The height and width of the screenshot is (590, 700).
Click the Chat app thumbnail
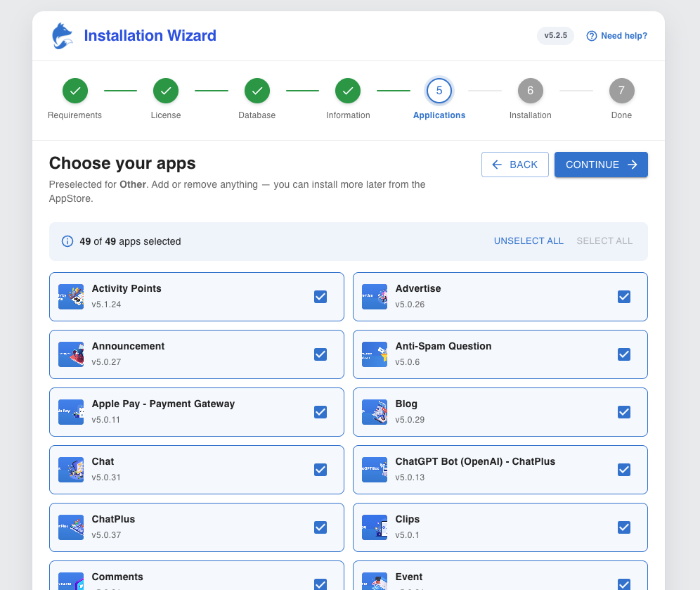click(71, 470)
